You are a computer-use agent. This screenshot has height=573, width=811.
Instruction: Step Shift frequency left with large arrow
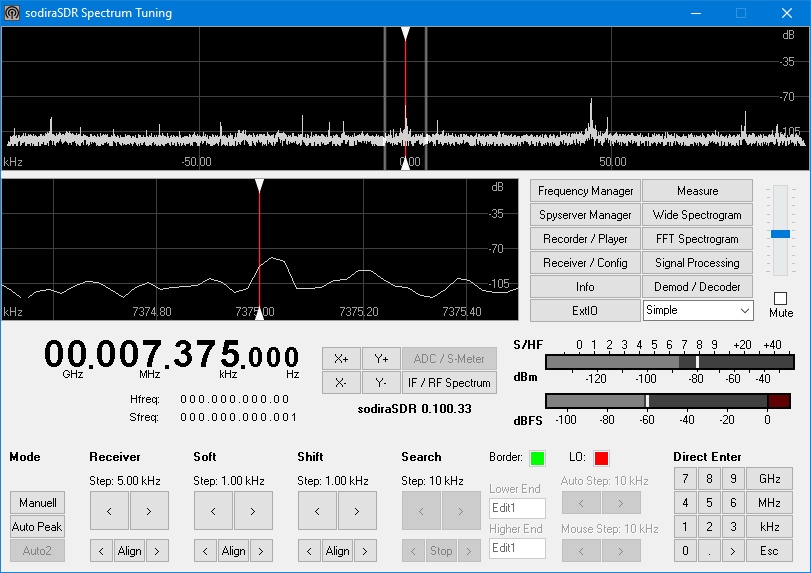coord(317,511)
